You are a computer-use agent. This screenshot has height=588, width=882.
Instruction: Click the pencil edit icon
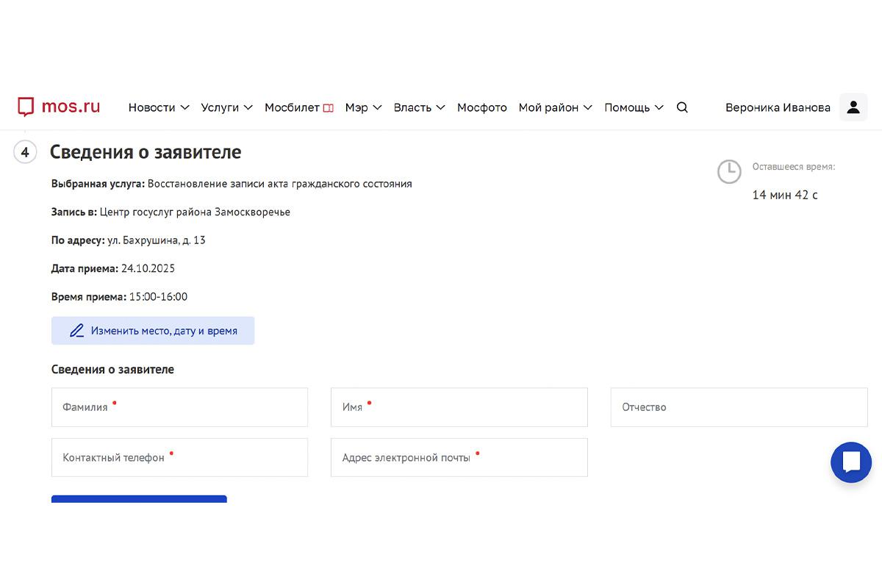[76, 331]
